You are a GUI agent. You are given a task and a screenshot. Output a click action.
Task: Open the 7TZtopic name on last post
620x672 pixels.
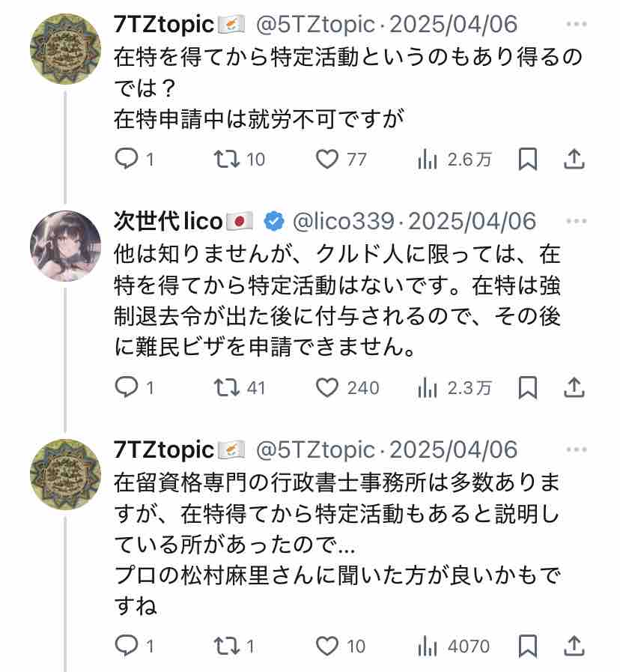pos(164,449)
